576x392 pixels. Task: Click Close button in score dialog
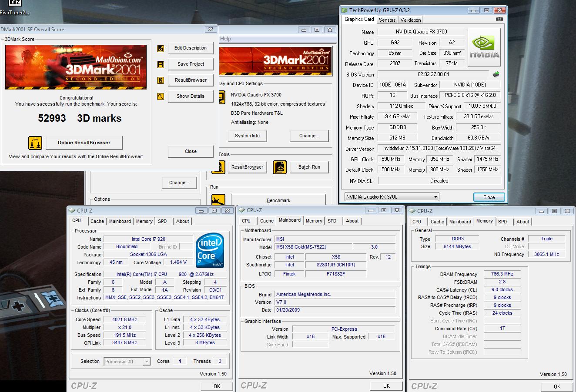pyautogui.click(x=191, y=151)
